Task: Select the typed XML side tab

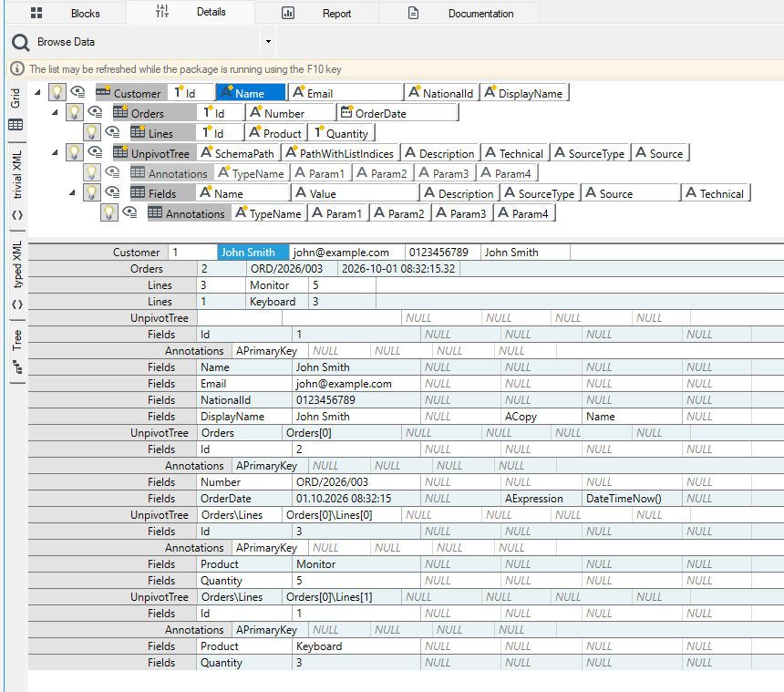Action: (17, 276)
